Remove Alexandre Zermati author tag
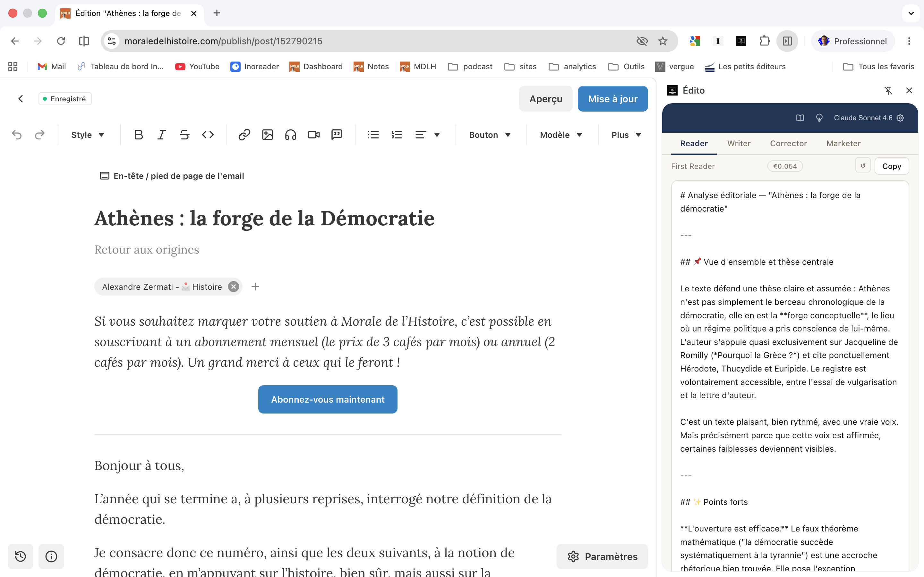 [234, 287]
